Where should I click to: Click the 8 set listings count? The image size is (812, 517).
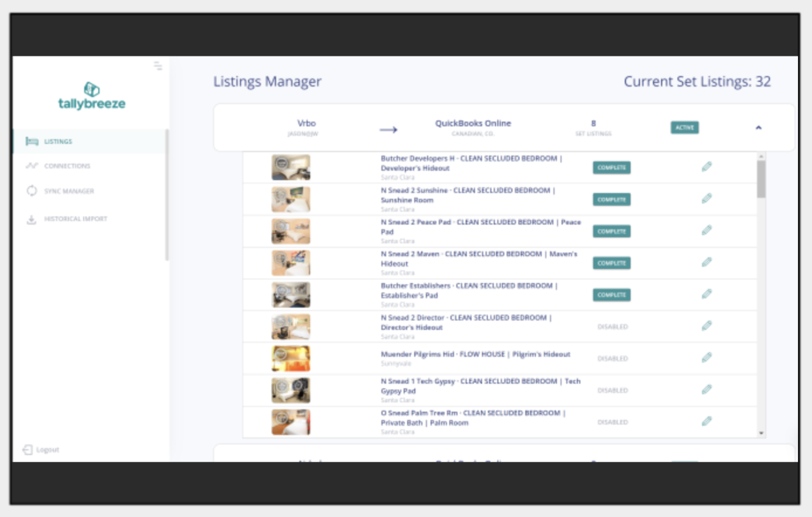click(x=593, y=123)
